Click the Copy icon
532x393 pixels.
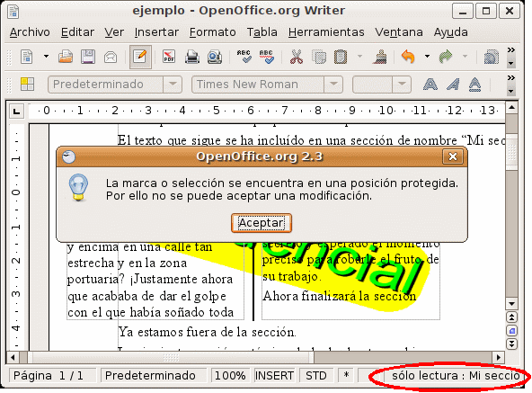pyautogui.click(x=319, y=57)
